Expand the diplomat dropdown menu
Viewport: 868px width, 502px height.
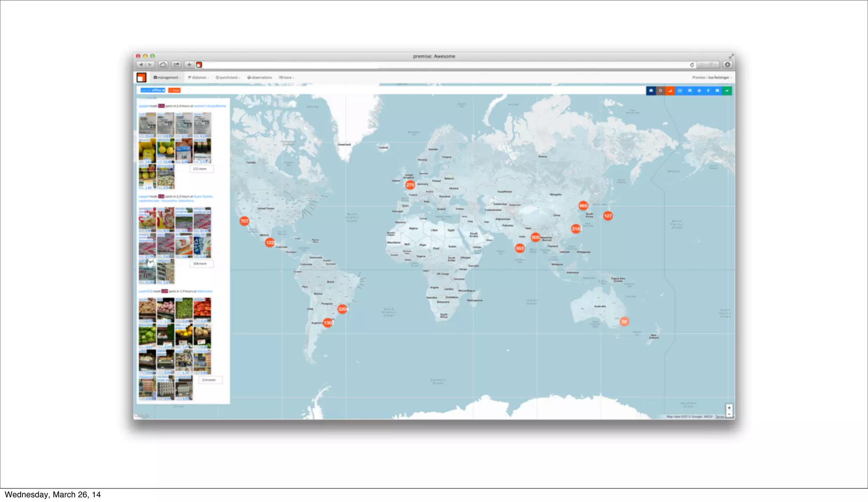pos(198,78)
